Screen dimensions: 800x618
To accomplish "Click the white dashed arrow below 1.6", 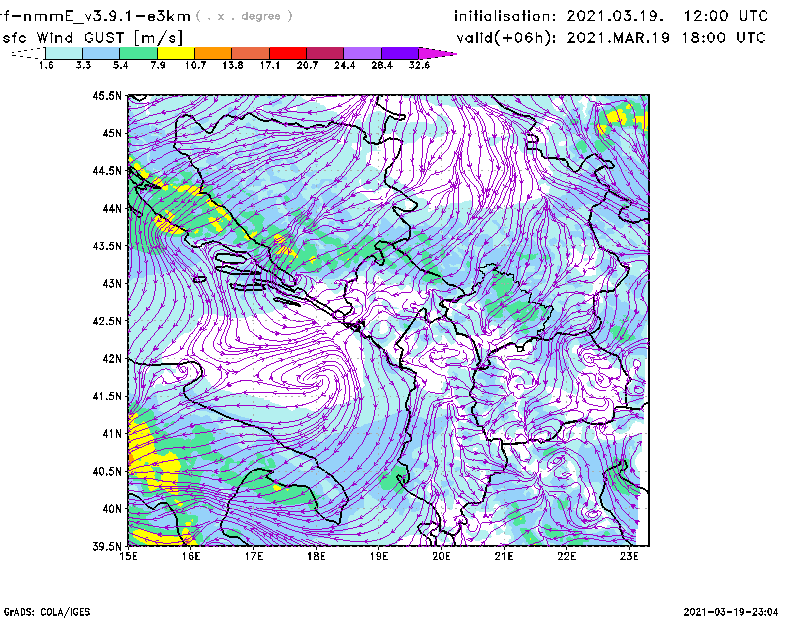I will click(x=28, y=54).
